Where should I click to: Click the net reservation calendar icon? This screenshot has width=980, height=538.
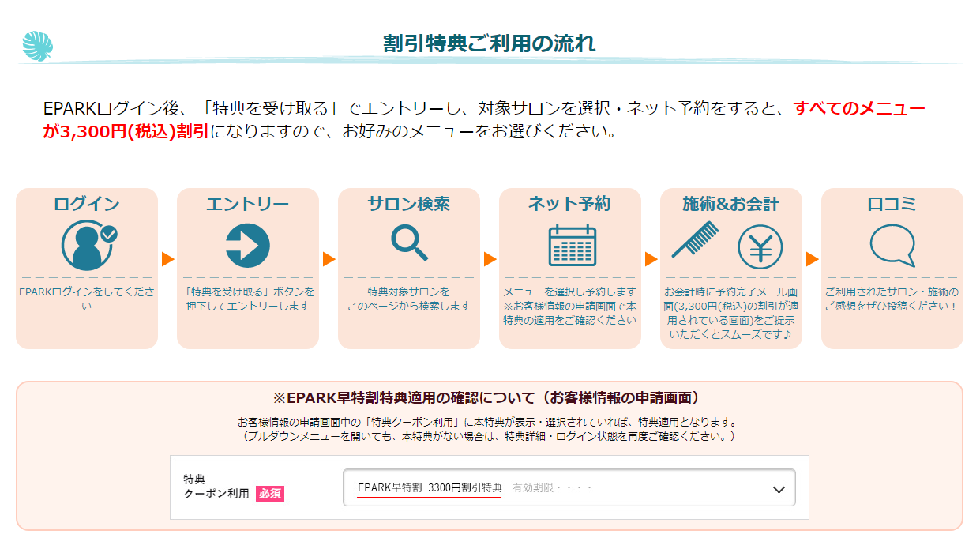573,245
